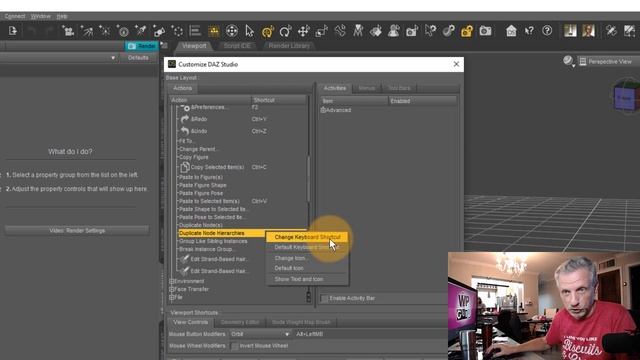Viewport: 640px width, 360px height.
Task: Open the Orbit mouse button modifier dropdown
Action: 260,334
